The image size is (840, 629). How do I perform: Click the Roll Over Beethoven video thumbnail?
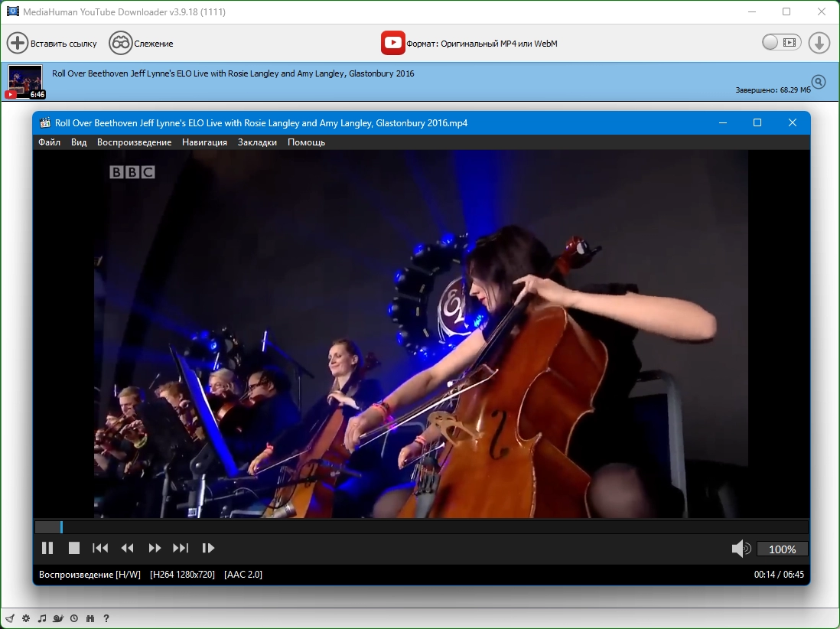tap(25, 82)
